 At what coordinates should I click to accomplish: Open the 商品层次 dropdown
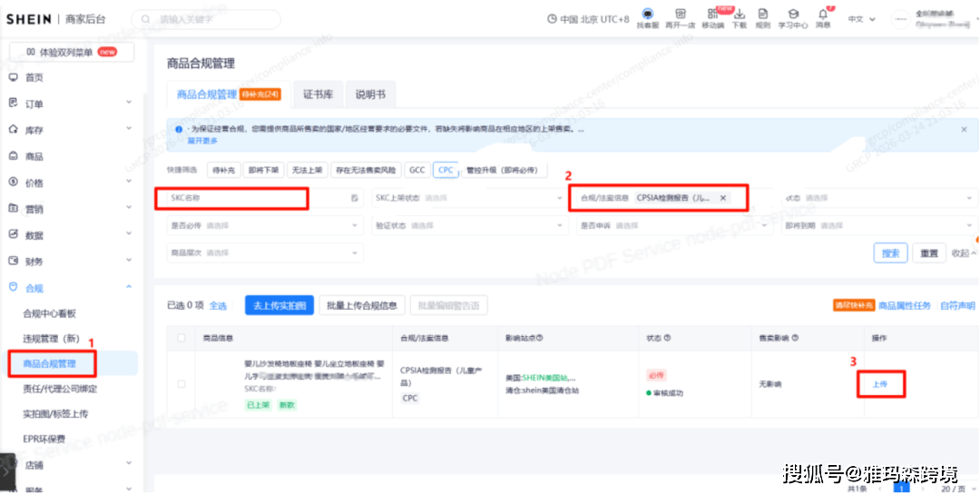click(x=265, y=252)
